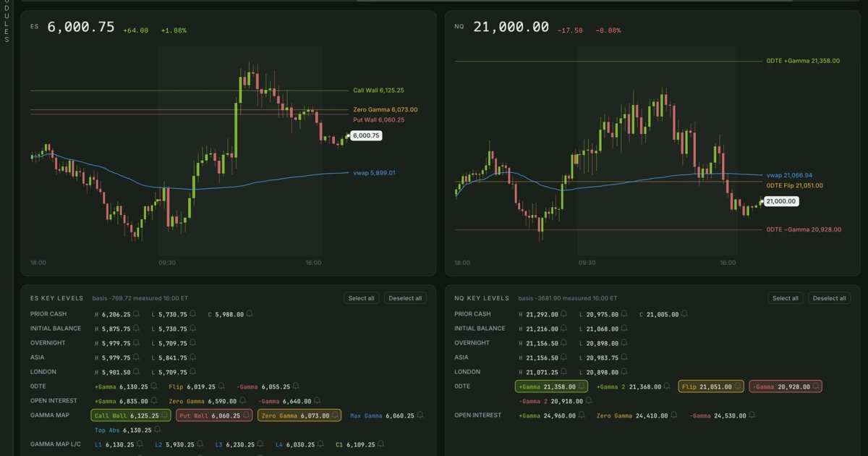The width and height of the screenshot is (868, 456).
Task: Toggle off NQ 0DTE Flip 21,051.00 chip
Action: click(711, 387)
